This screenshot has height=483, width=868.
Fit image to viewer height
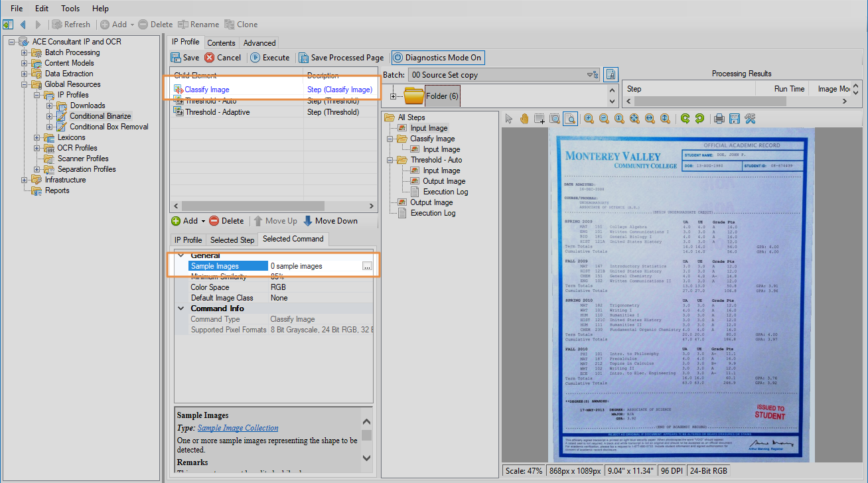(x=665, y=119)
